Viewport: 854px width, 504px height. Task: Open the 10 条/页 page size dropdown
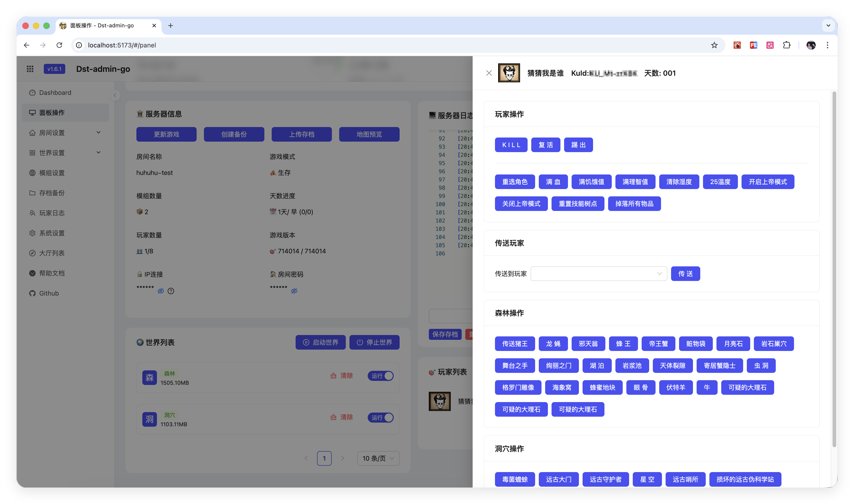tap(378, 458)
